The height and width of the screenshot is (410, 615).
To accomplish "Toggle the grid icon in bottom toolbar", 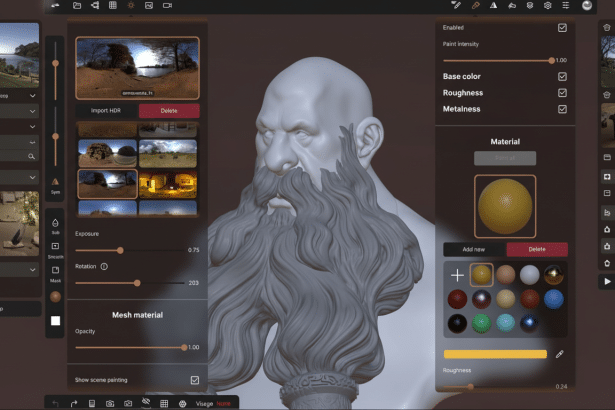I will coord(164,403).
